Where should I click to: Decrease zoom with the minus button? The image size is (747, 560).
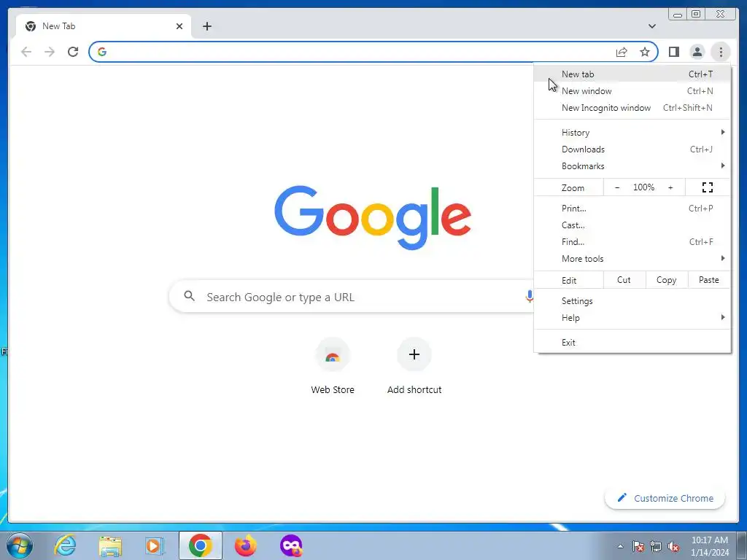(x=617, y=187)
